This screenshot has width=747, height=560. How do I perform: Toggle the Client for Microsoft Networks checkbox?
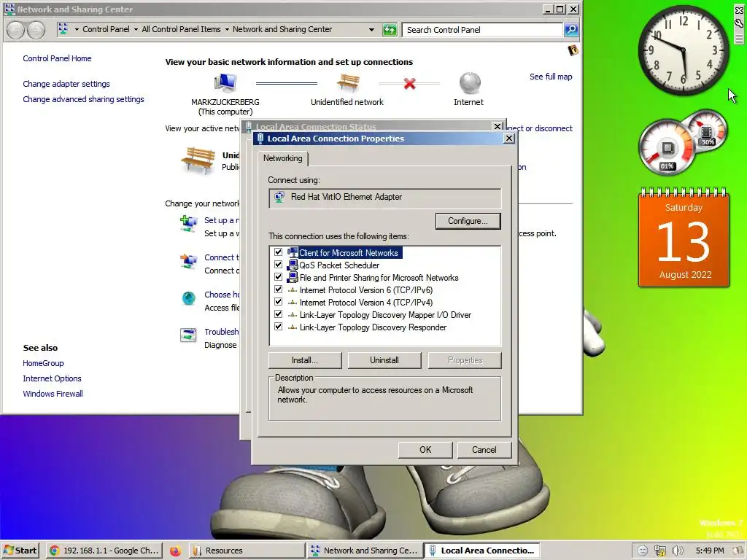(278, 252)
